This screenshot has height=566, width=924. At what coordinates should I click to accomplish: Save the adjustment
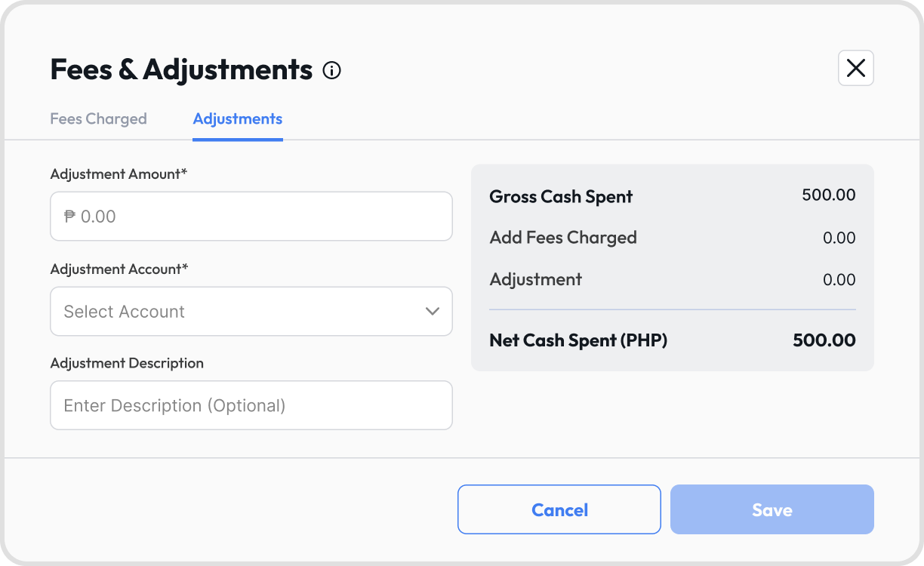772,509
